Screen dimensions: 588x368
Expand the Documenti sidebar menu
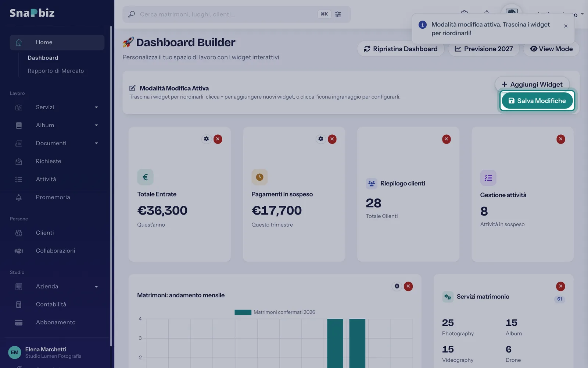(57, 144)
